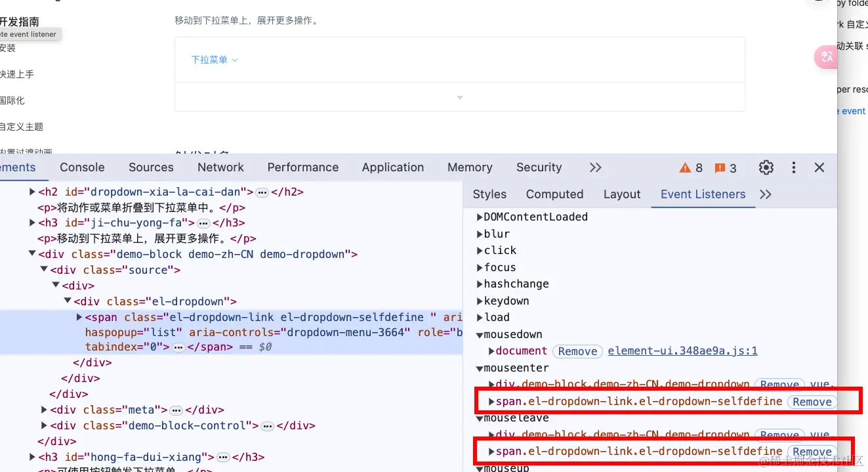The height and width of the screenshot is (472, 868).
Task: Expand the blur event listener group
Action: [480, 234]
